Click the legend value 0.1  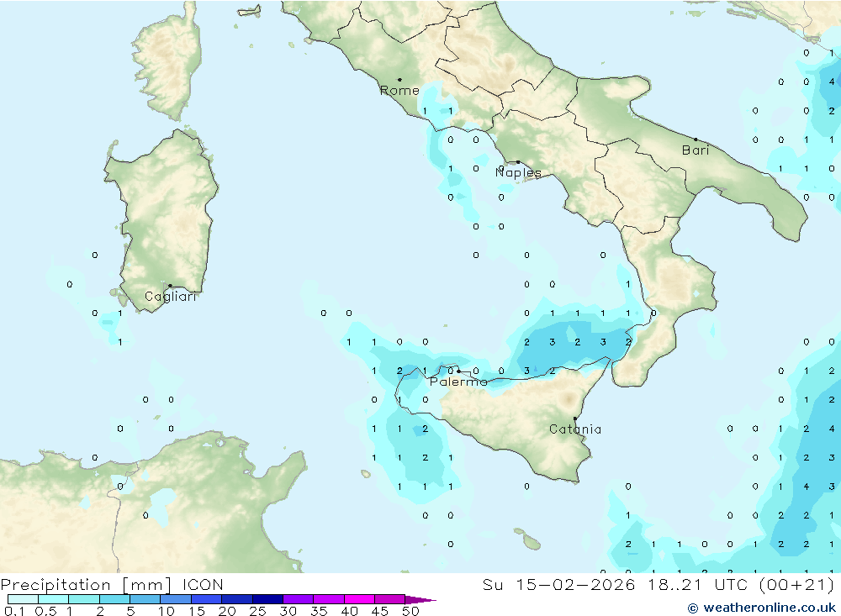coord(13,611)
